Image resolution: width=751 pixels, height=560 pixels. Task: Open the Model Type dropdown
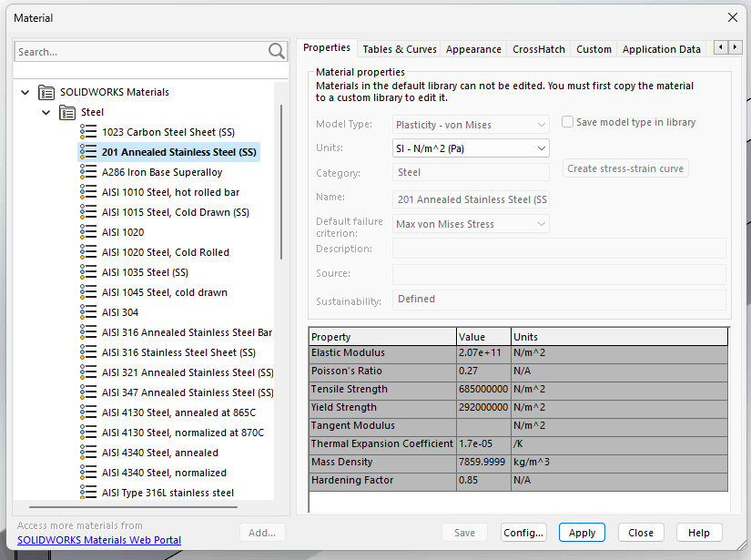tap(471, 125)
